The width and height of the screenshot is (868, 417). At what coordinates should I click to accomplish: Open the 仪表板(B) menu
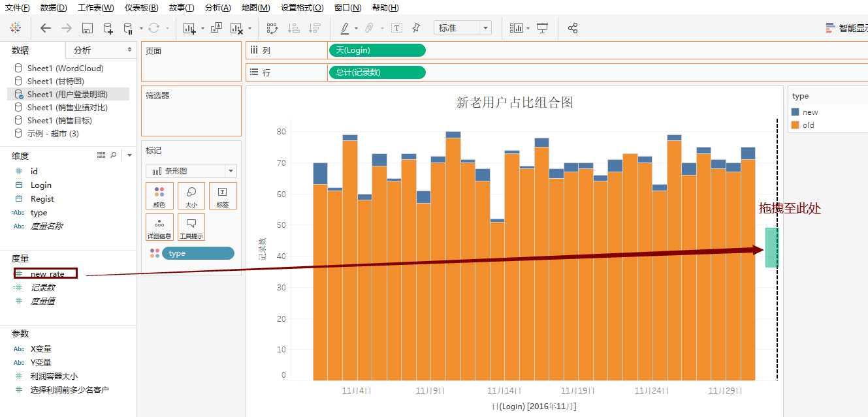tap(141, 8)
